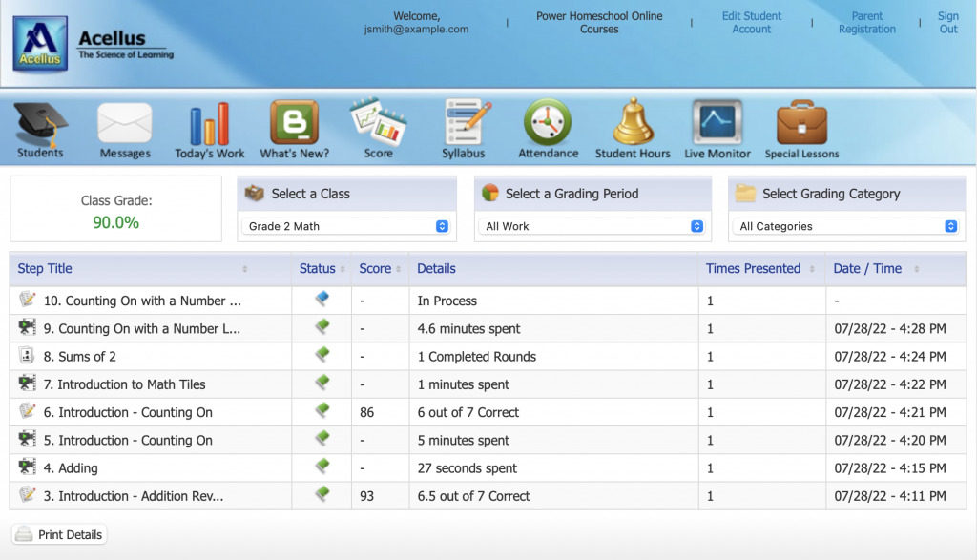Screen dimensions: 977x560
Task: Click the Sign Out link
Action: [947, 23]
